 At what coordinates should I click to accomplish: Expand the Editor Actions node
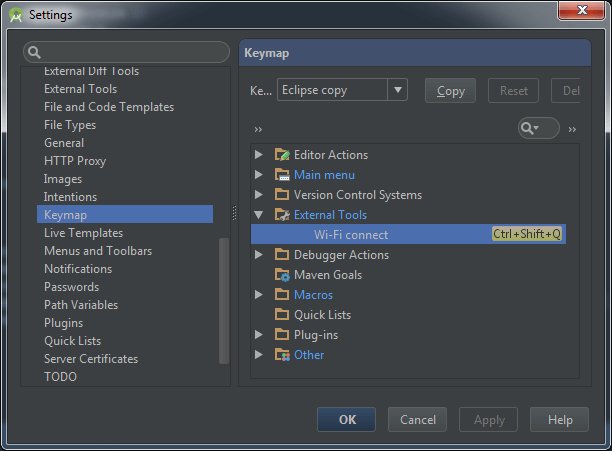258,154
